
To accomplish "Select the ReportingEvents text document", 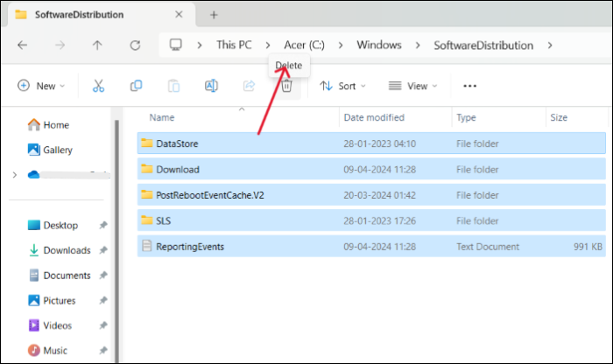I will click(x=371, y=247).
